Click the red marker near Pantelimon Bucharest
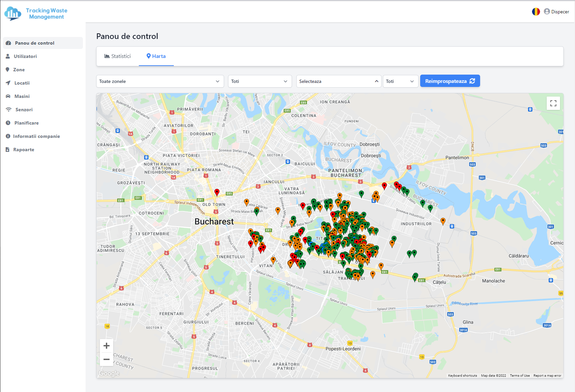 click(384, 186)
